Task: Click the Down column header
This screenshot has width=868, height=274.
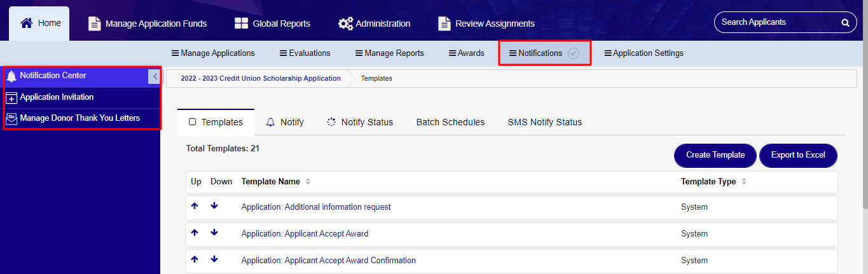Action: 221,181
